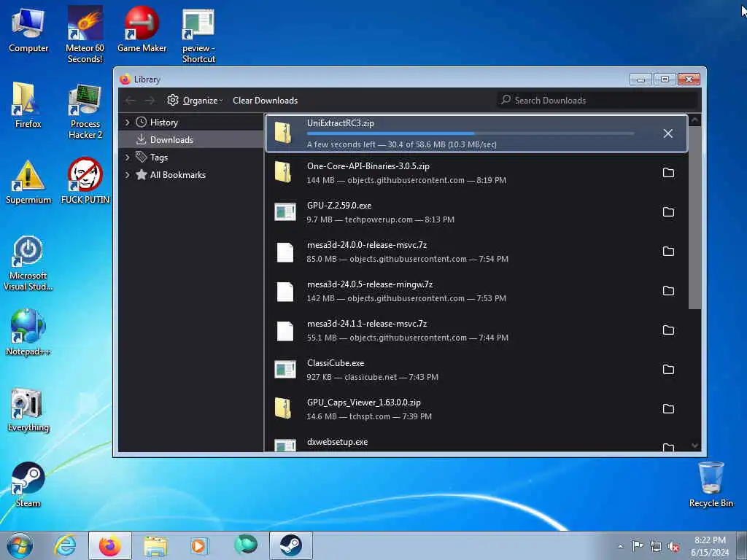Open Windows Media Player from the taskbar
This screenshot has width=747, height=560.
(x=198, y=545)
